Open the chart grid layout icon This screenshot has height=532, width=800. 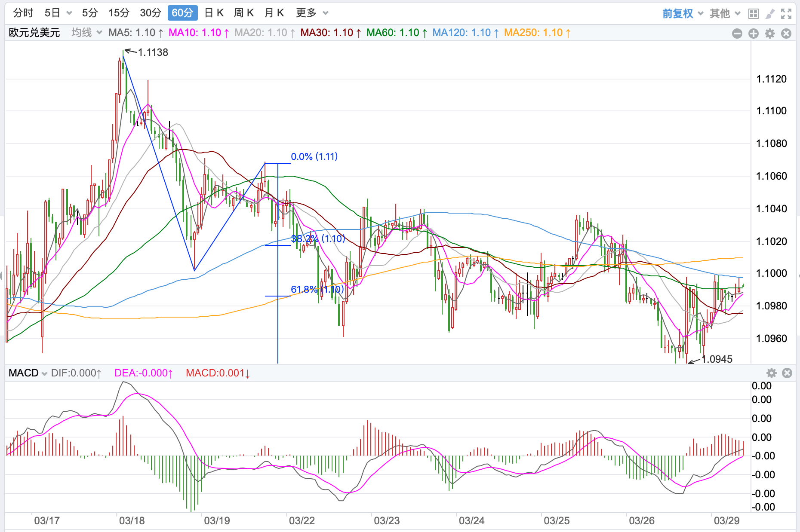tap(753, 14)
